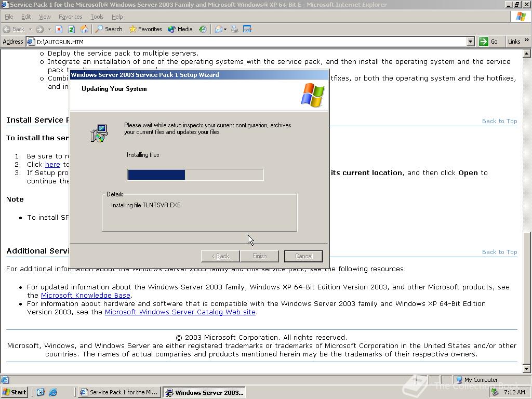Click the Go button

[x=488, y=42]
